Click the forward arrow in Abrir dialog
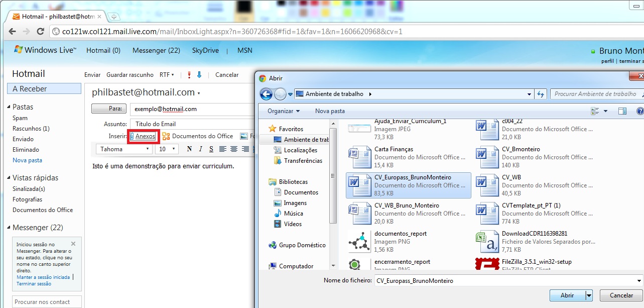Image resolution: width=644 pixels, height=308 pixels. pos(280,94)
